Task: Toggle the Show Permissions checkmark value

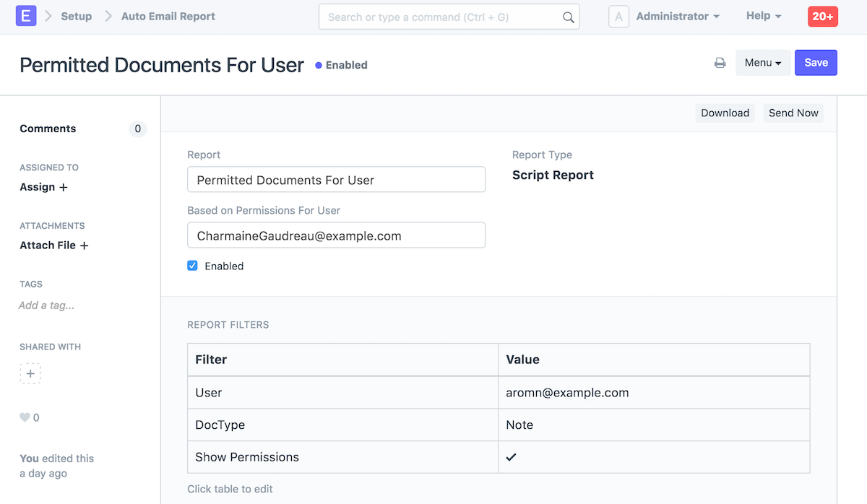Action: coord(511,457)
